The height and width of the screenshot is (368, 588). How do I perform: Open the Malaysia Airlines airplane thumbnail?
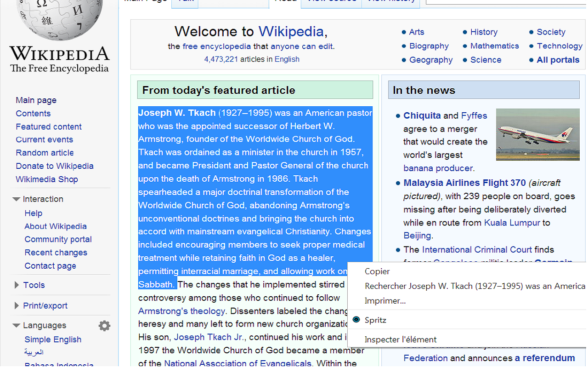click(x=537, y=134)
